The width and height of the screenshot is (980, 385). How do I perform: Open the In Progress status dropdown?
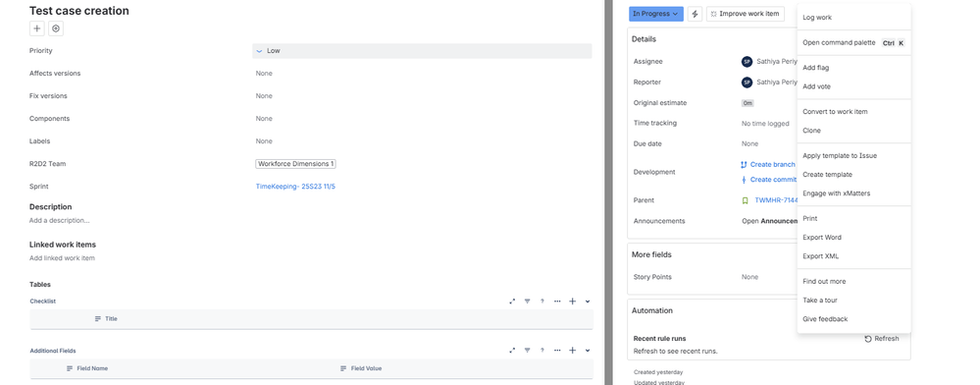[x=655, y=14]
